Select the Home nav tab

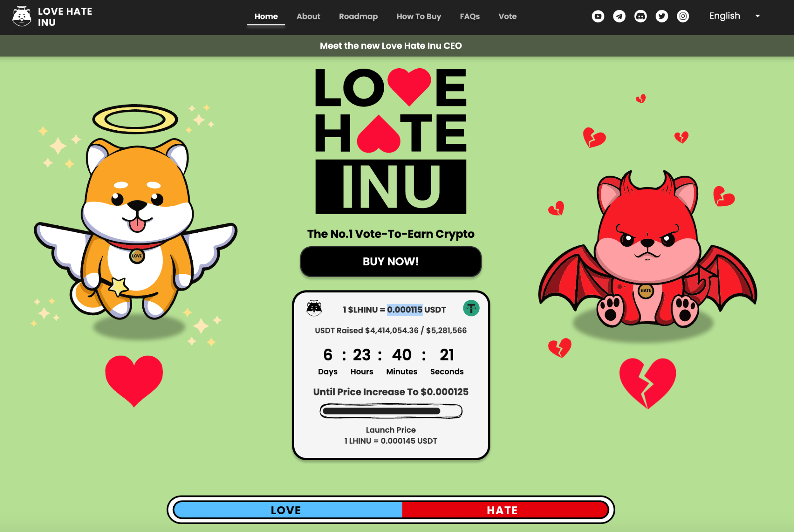click(x=266, y=16)
